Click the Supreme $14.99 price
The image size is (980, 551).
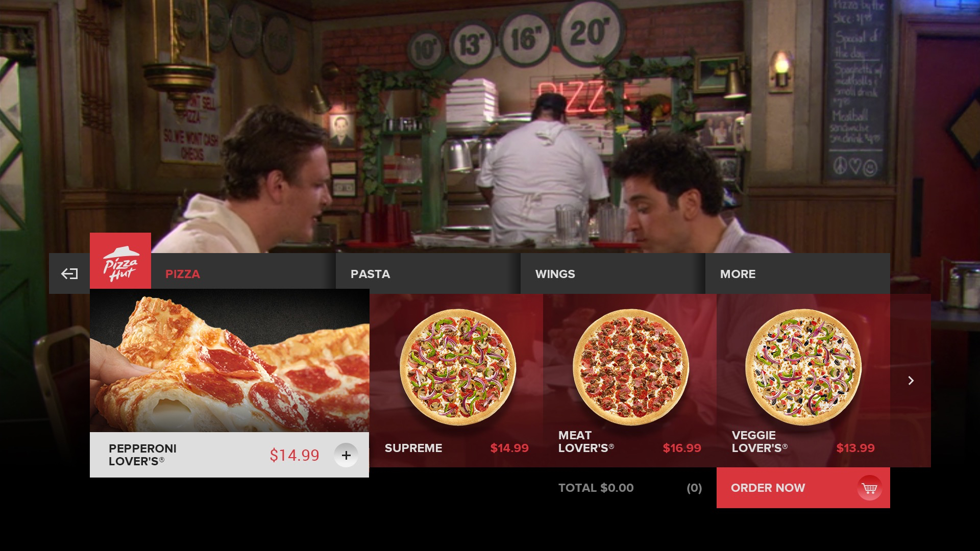click(509, 448)
